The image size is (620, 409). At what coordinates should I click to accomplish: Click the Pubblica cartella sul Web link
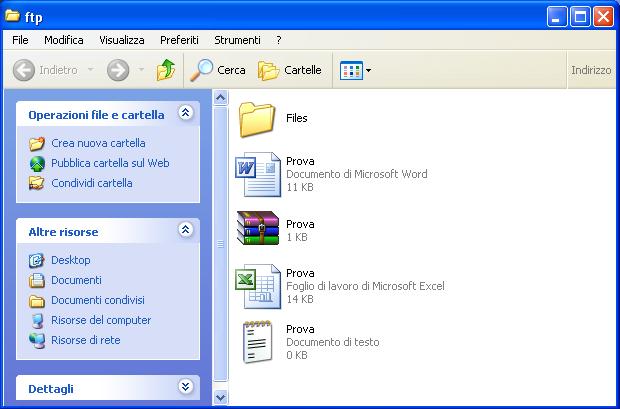click(110, 163)
